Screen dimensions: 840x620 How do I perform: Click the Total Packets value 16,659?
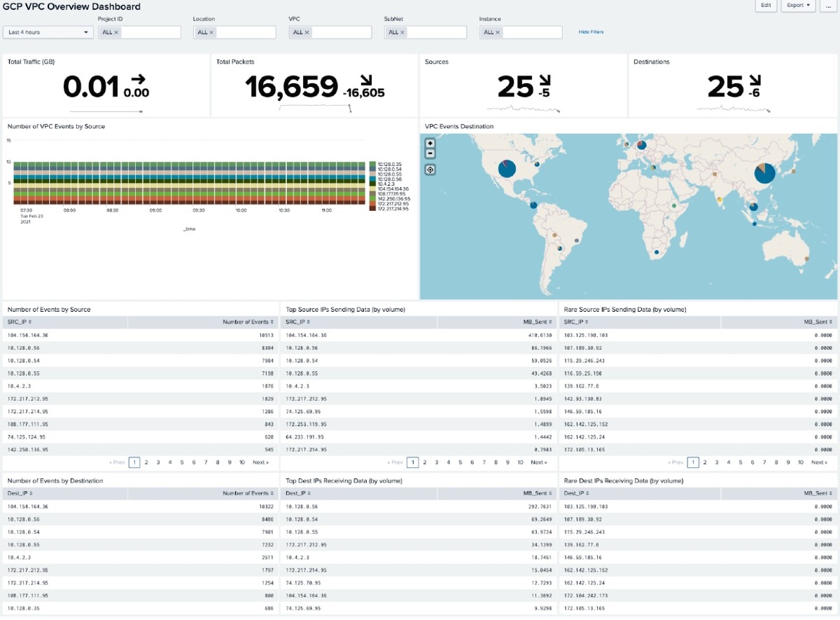tap(292, 87)
